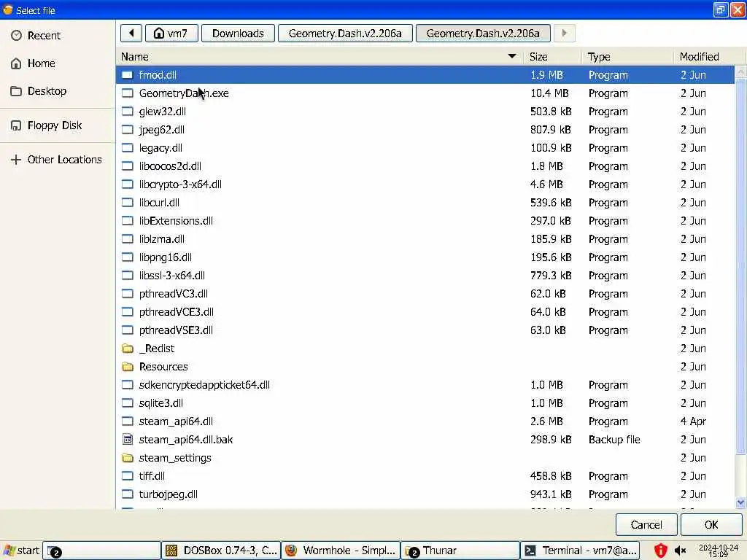Click the Downloads path button
The width and height of the screenshot is (747, 560).
(238, 34)
